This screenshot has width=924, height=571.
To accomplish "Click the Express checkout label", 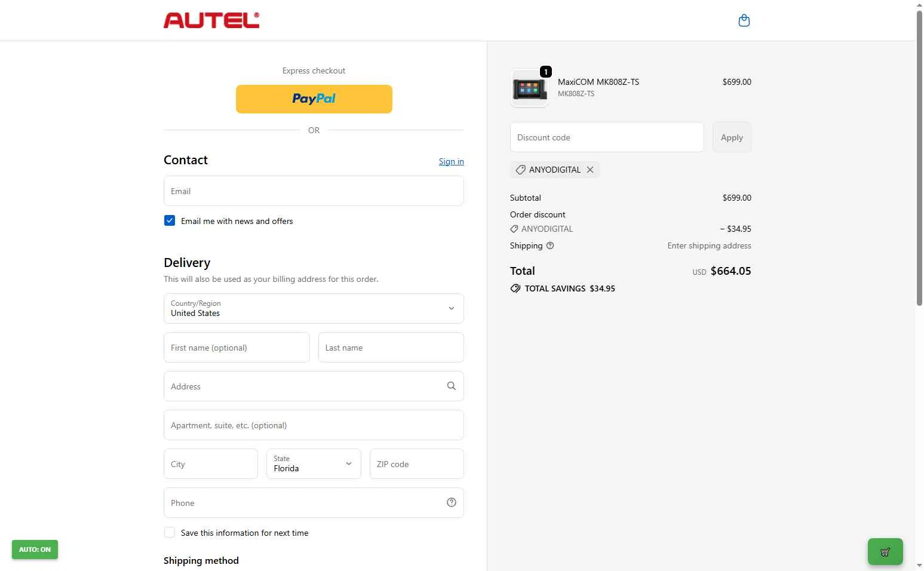I will (314, 70).
